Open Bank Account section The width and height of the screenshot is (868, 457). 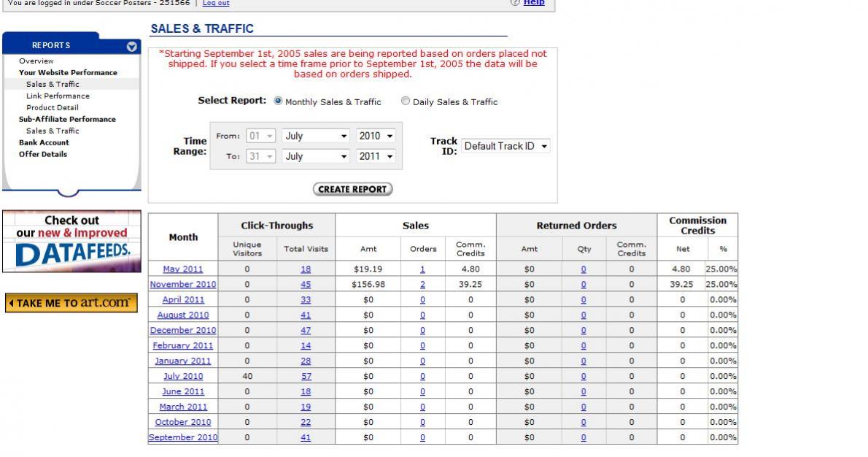pos(44,142)
